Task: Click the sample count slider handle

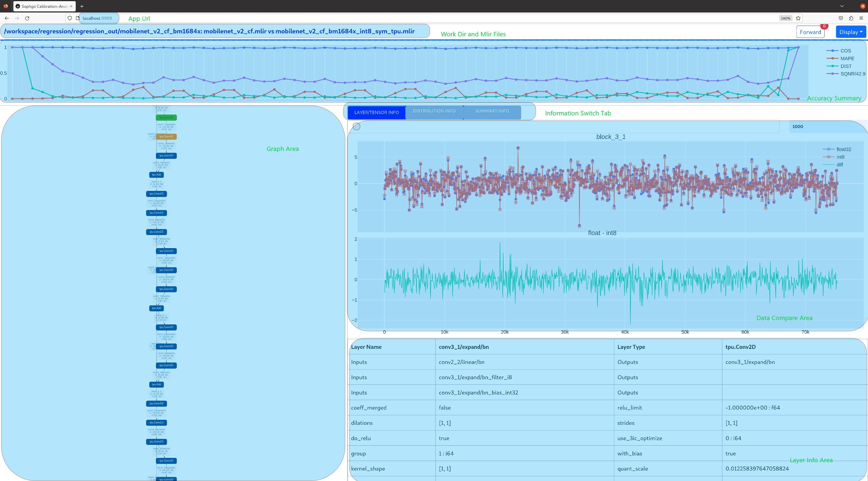Action: coord(356,126)
